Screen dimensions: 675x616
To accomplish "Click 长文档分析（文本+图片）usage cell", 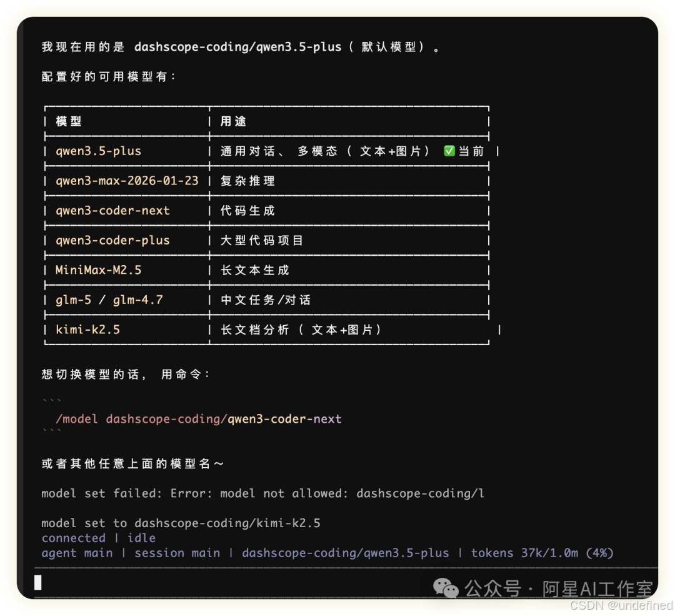I will click(301, 330).
